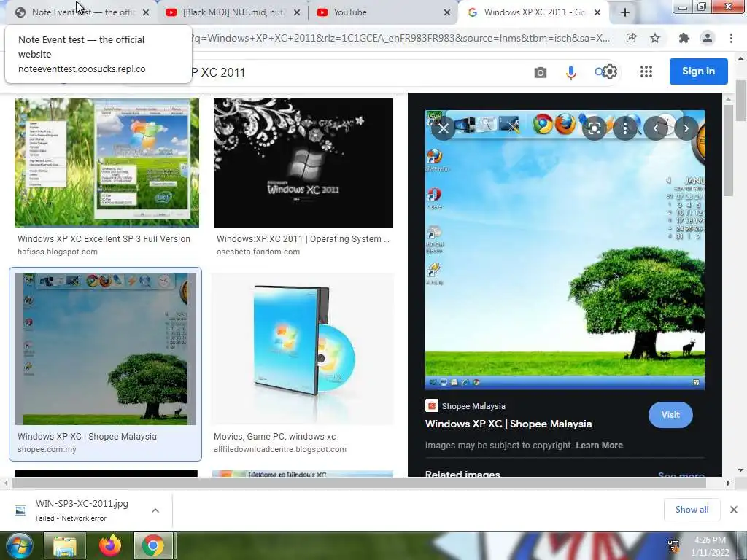Start voice search with the microphone icon
The image size is (747, 560).
tap(570, 72)
